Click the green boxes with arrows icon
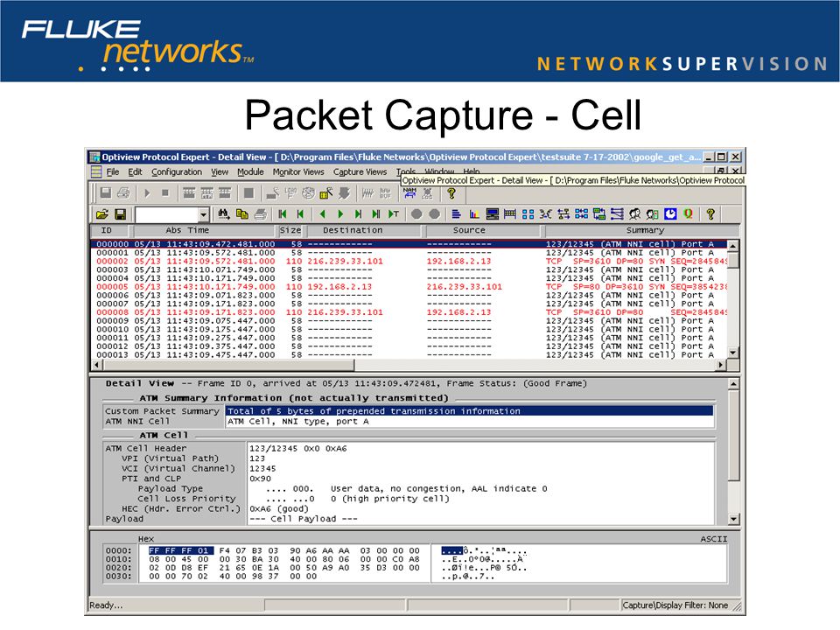840x630 pixels. [x=598, y=214]
